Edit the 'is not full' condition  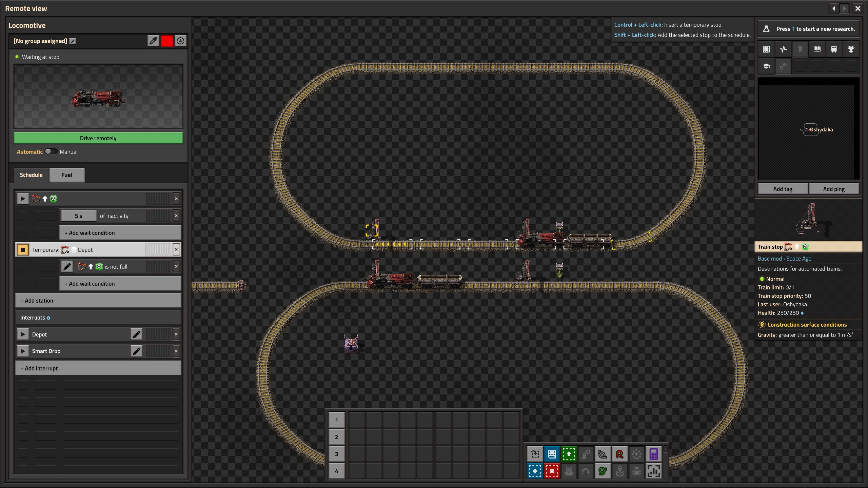pyautogui.click(x=67, y=267)
